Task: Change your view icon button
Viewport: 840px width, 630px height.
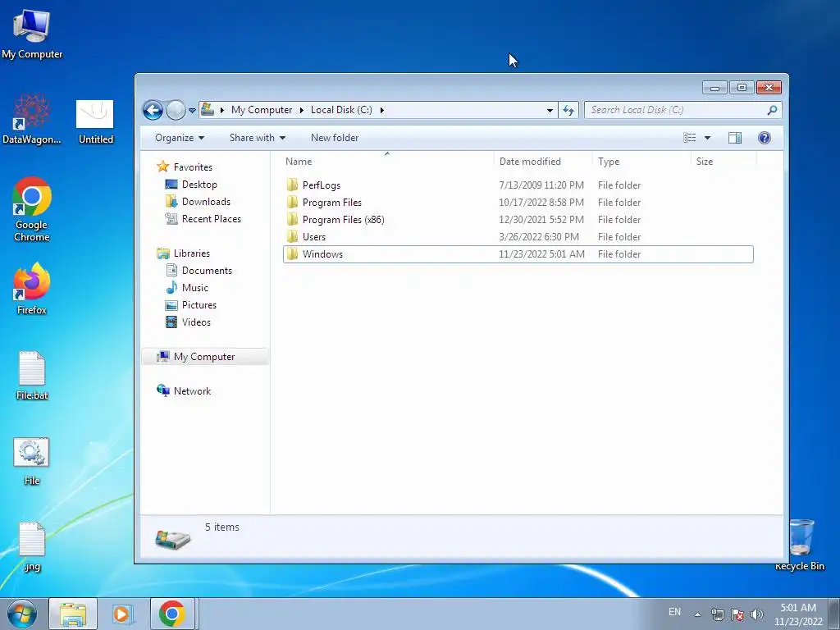Action: 689,138
